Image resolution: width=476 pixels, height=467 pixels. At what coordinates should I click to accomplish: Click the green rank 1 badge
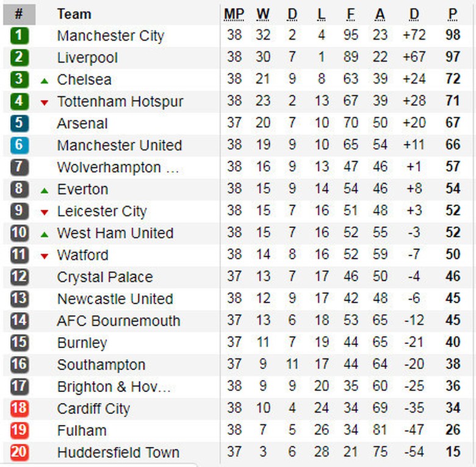coord(20,35)
